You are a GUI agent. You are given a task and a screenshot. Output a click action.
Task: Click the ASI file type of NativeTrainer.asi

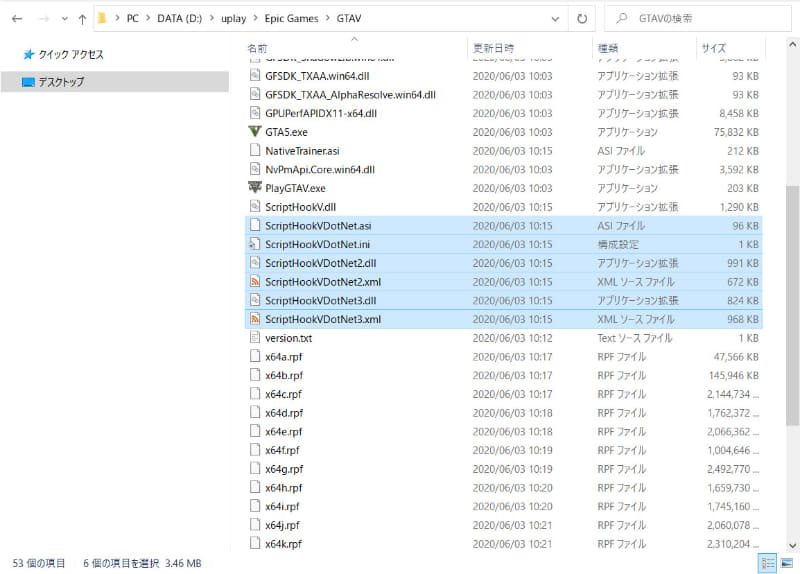point(621,151)
